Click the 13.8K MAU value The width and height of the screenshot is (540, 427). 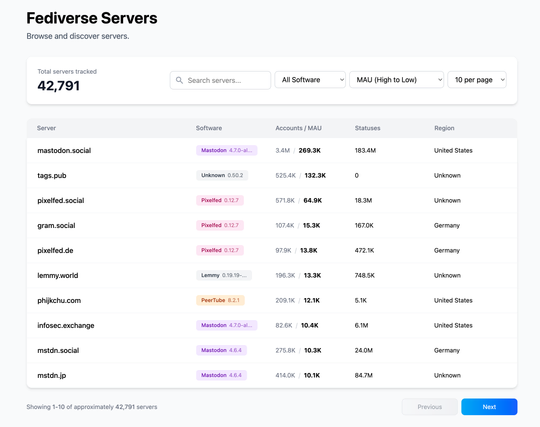click(x=309, y=250)
